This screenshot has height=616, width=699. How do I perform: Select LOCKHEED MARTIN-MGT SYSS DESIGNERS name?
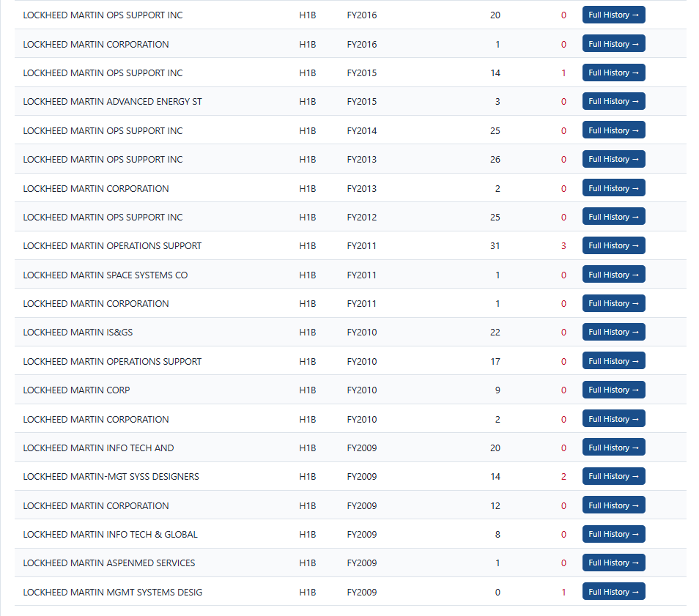(111, 477)
